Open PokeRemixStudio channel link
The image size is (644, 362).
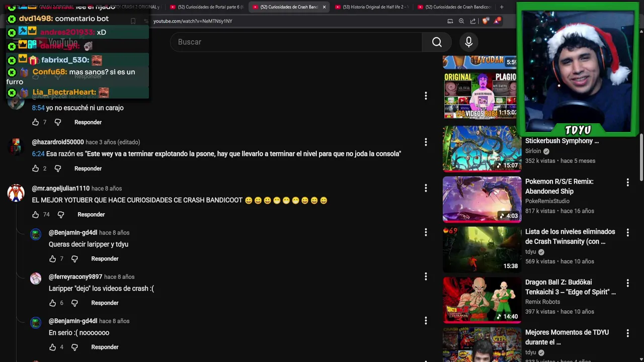[x=547, y=201]
